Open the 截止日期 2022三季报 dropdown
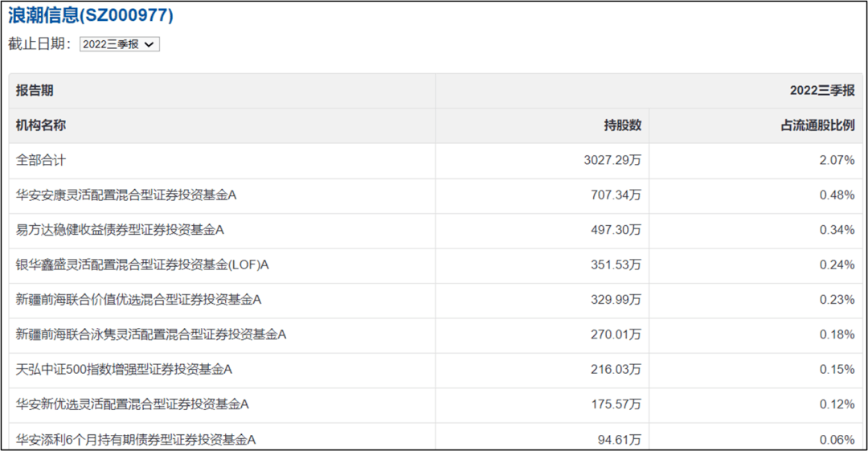 tap(120, 44)
